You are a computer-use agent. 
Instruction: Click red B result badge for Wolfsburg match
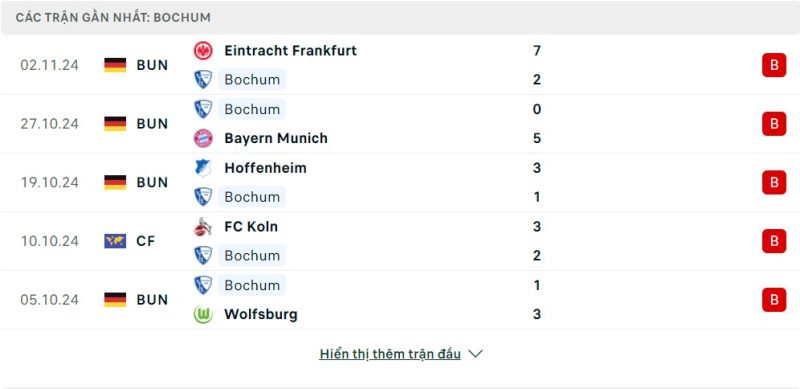click(x=774, y=300)
